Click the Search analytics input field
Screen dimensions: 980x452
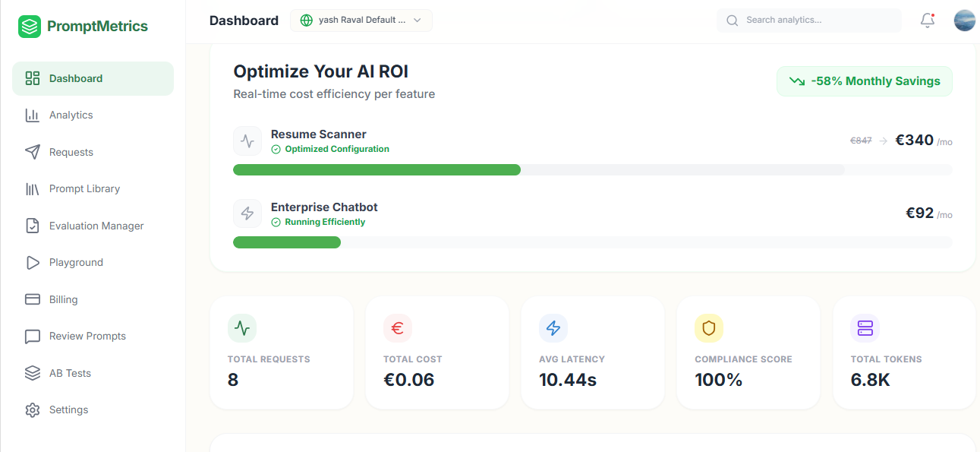click(808, 20)
